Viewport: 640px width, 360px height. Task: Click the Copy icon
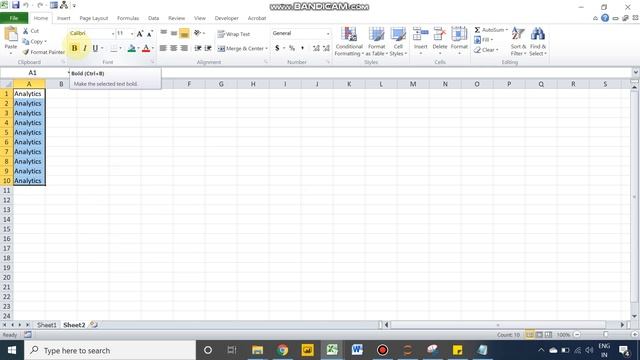[x=26, y=41]
